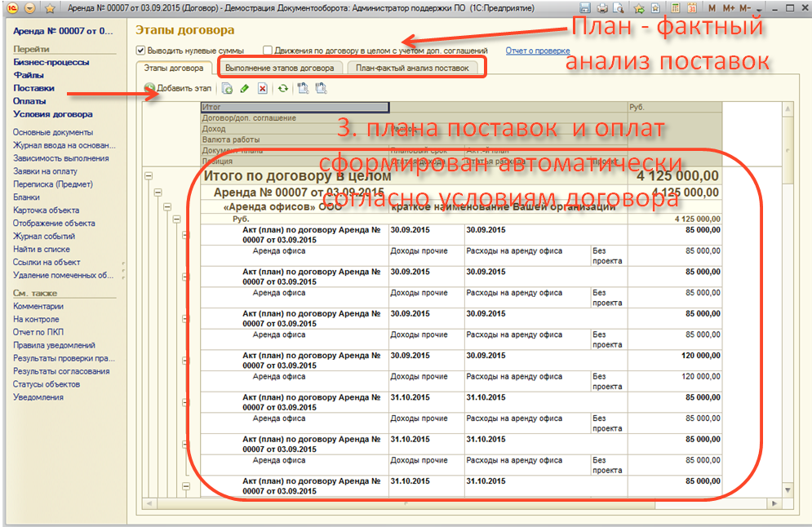Collapse the «Аренда офисов» ООО tree level
The image size is (812, 527).
pyautogui.click(x=167, y=206)
